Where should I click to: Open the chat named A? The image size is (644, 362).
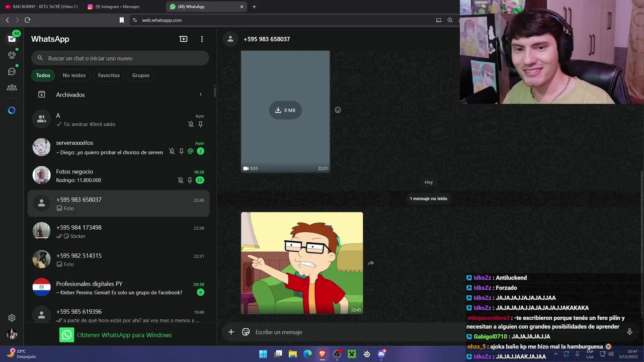(x=119, y=120)
